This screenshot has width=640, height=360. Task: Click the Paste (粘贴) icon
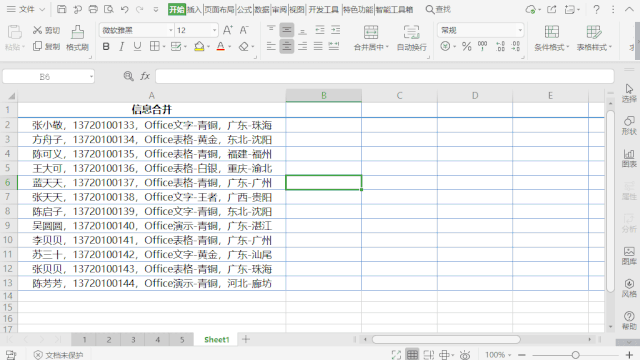[x=15, y=33]
